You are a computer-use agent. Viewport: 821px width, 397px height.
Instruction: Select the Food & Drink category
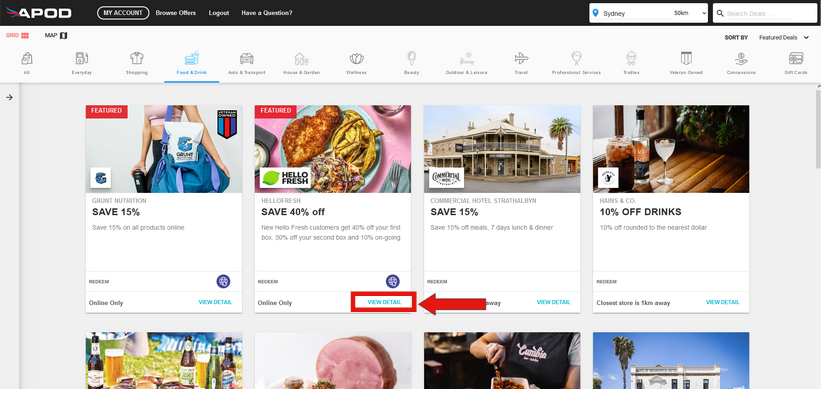(x=192, y=63)
